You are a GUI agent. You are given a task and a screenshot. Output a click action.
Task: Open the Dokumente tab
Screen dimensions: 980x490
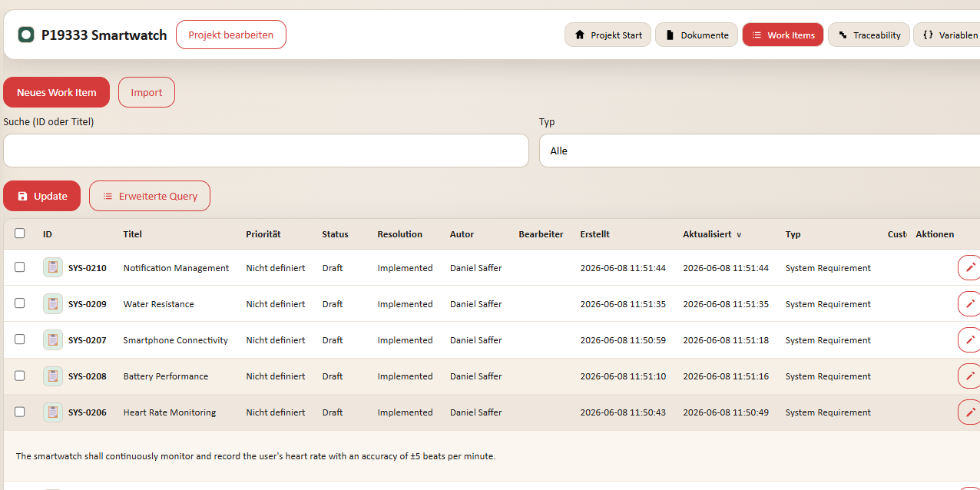pyautogui.click(x=697, y=35)
